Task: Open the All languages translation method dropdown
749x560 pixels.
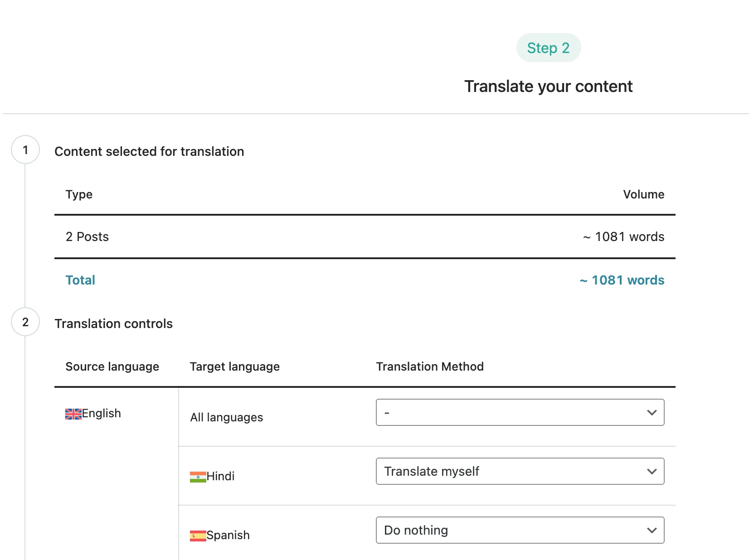Action: tap(520, 412)
